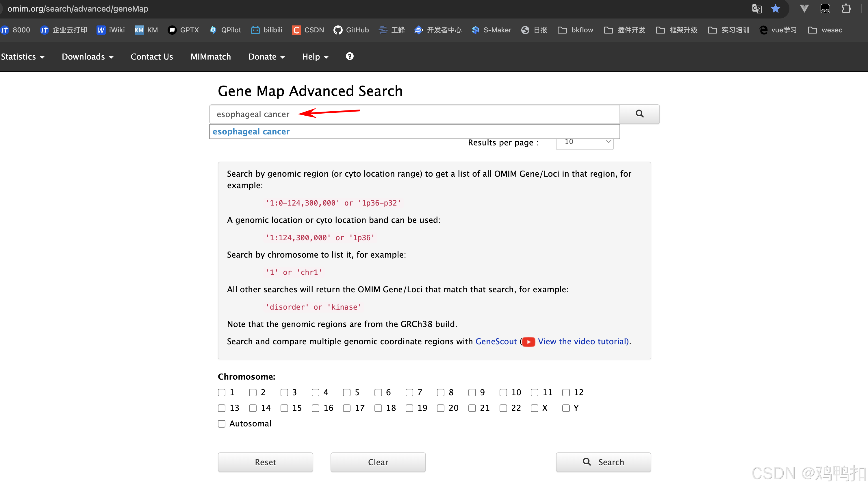Open the QPilot bookmark
Screen dimensions: 868x488
pos(225,30)
